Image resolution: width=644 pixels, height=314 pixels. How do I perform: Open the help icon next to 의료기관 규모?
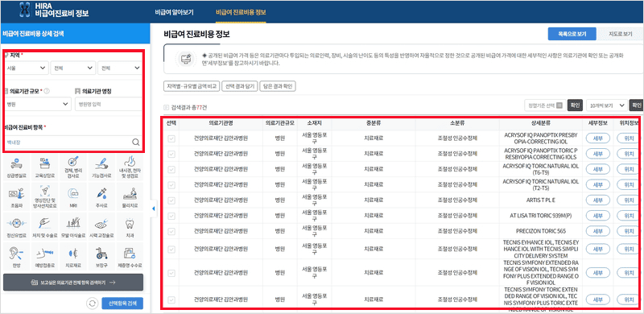click(x=47, y=91)
